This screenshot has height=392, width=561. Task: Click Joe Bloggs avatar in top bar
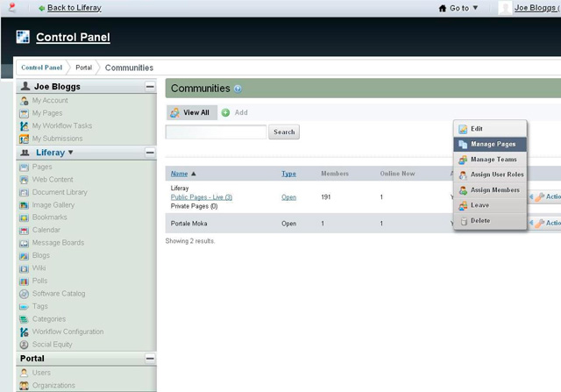(x=505, y=8)
